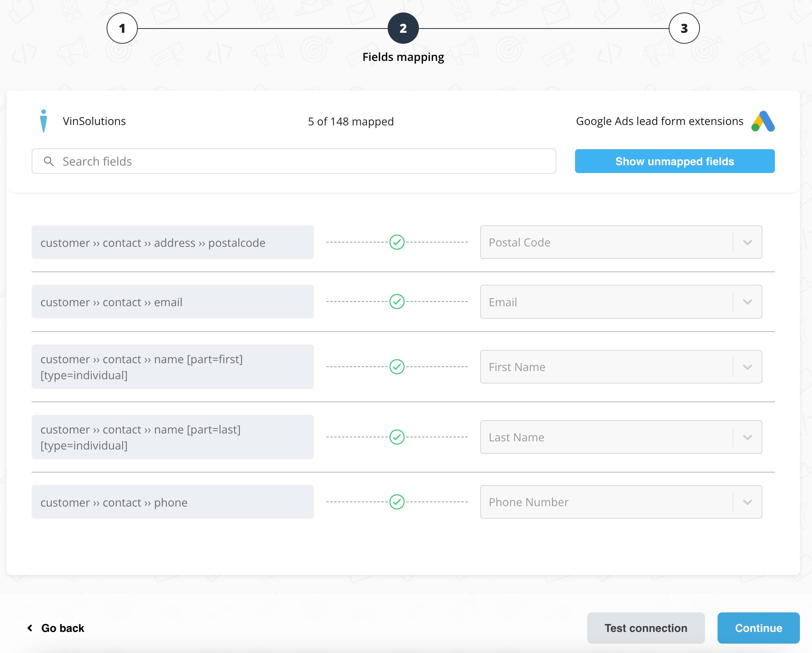This screenshot has width=812, height=653.
Task: Click the VinSolutions logo icon
Action: pyautogui.click(x=44, y=121)
